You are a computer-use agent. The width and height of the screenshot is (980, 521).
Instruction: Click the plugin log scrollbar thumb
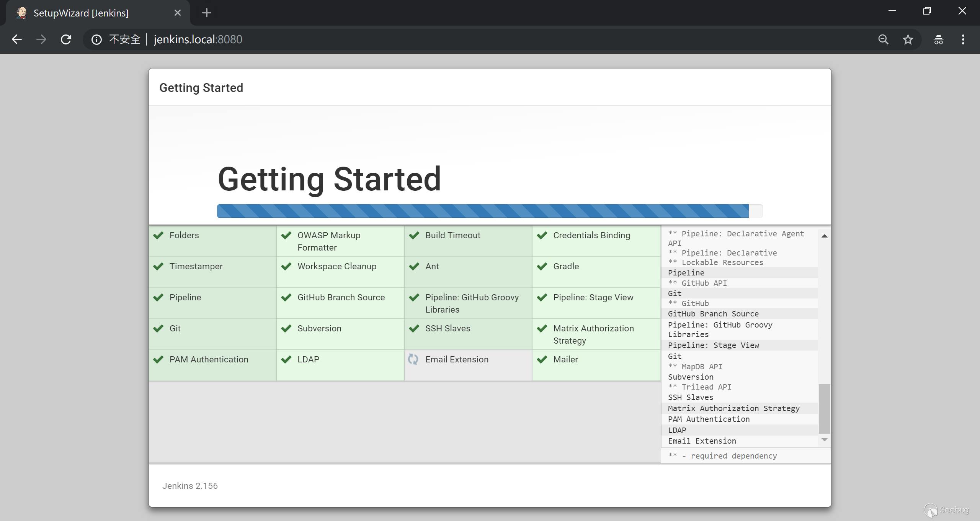click(x=824, y=408)
